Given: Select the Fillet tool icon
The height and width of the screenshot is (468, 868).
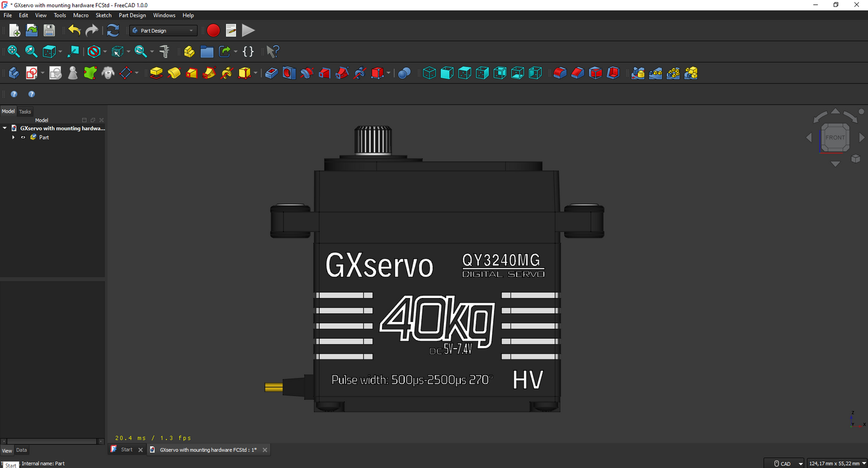Looking at the screenshot, I should click(x=560, y=73).
